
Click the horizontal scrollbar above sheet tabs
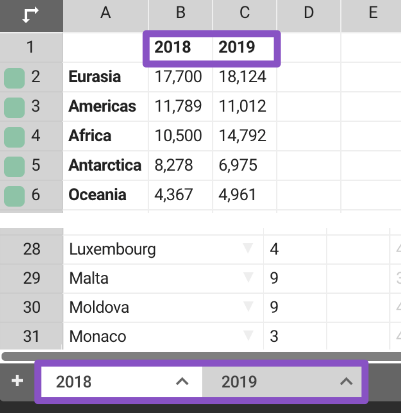click(201, 356)
